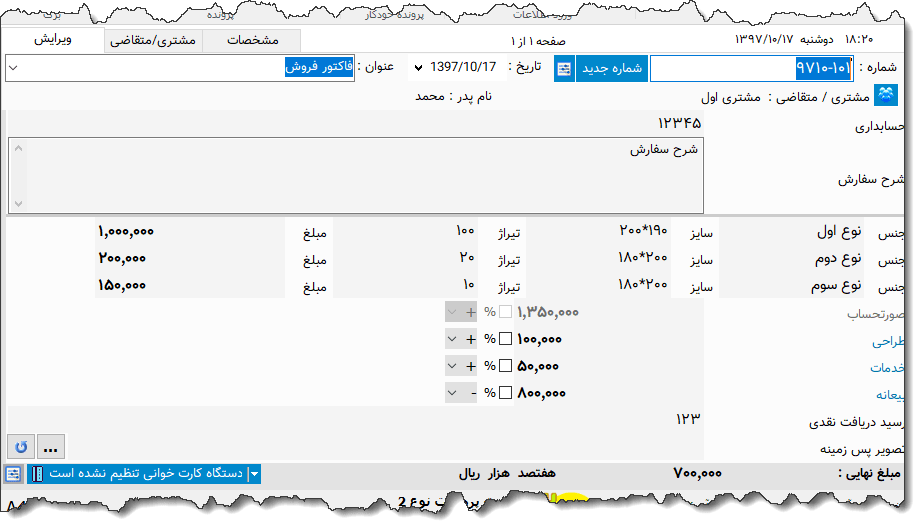Image resolution: width=914 pixels, height=521 pixels.
Task: Open the settings icon in the bottom-left corner
Action: 14,474
